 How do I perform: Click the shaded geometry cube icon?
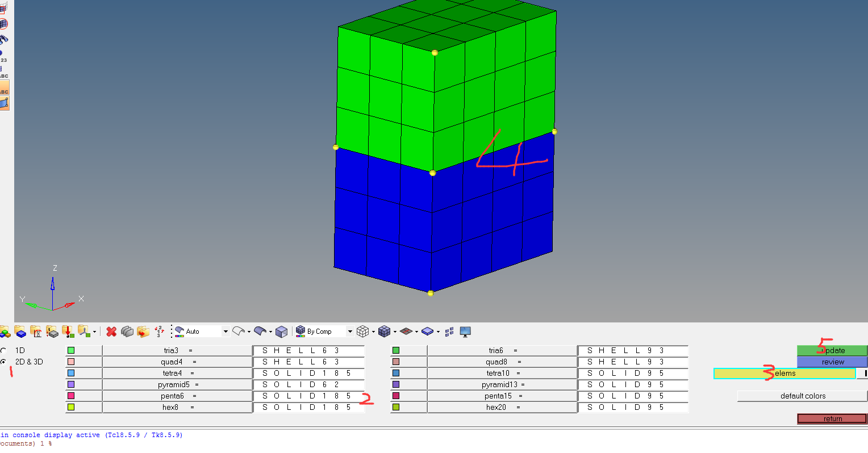[281, 332]
